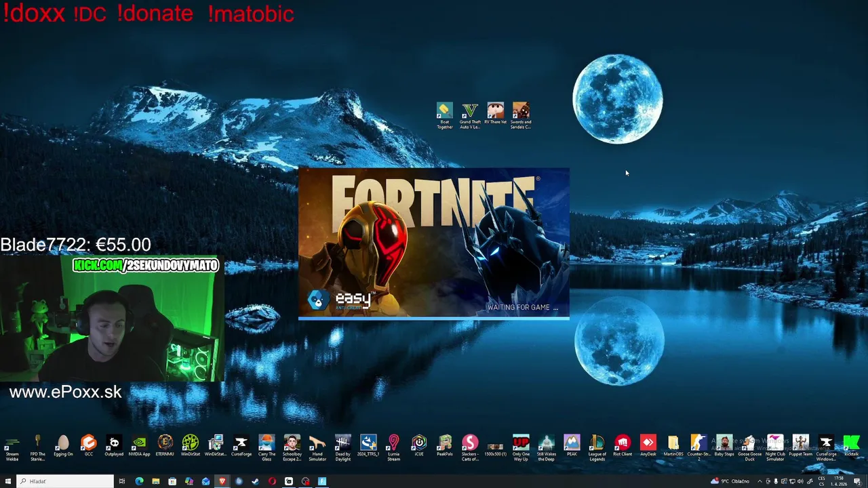This screenshot has width=868, height=488.
Task: Open the CurseForge desktop shortcut
Action: (x=241, y=446)
